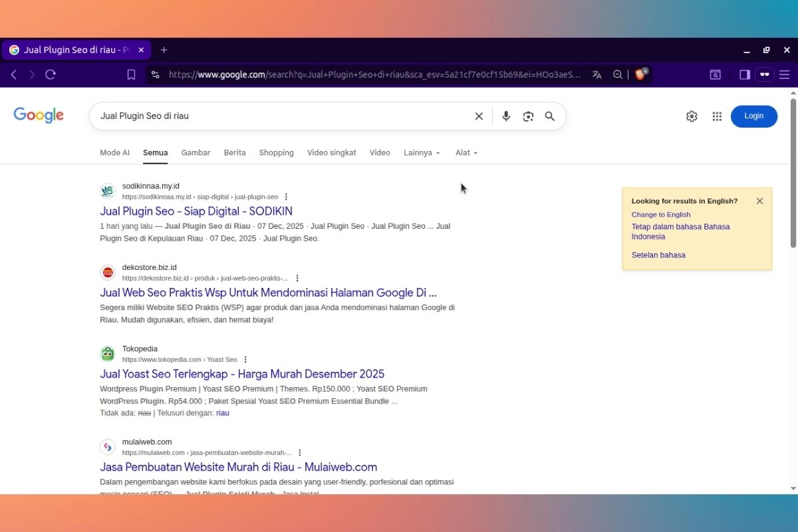Image resolution: width=798 pixels, height=532 pixels.
Task: Clear the search query using the X icon
Action: coord(478,116)
